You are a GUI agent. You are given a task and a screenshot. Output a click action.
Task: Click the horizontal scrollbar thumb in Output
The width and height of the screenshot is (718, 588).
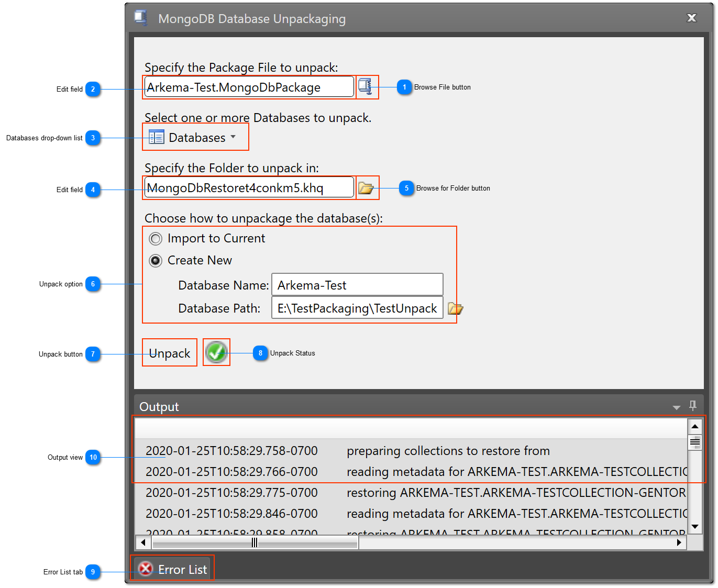(x=255, y=542)
